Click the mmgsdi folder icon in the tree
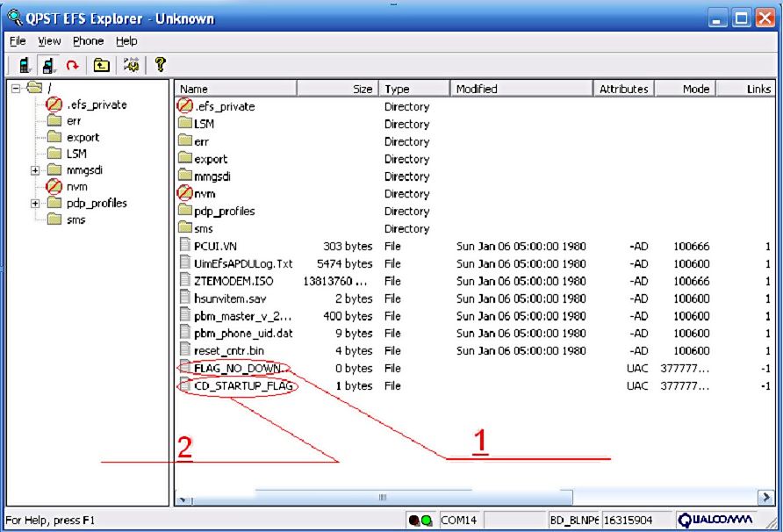 point(54,169)
